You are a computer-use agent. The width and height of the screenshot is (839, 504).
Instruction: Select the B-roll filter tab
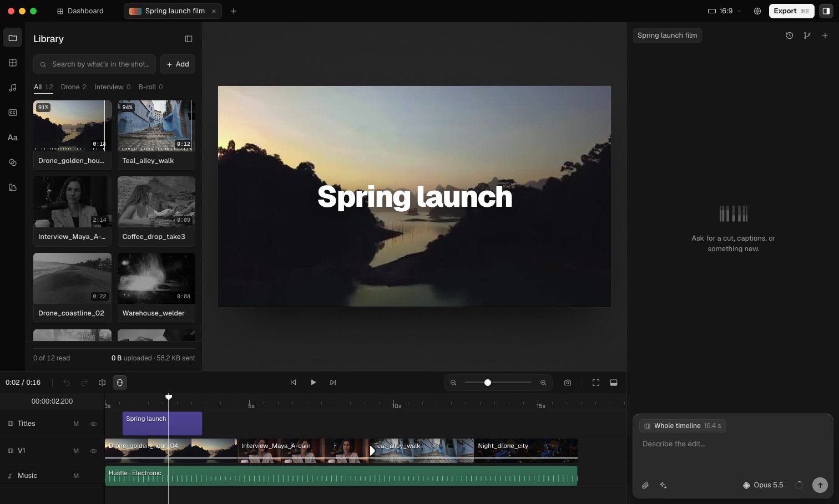click(x=151, y=87)
